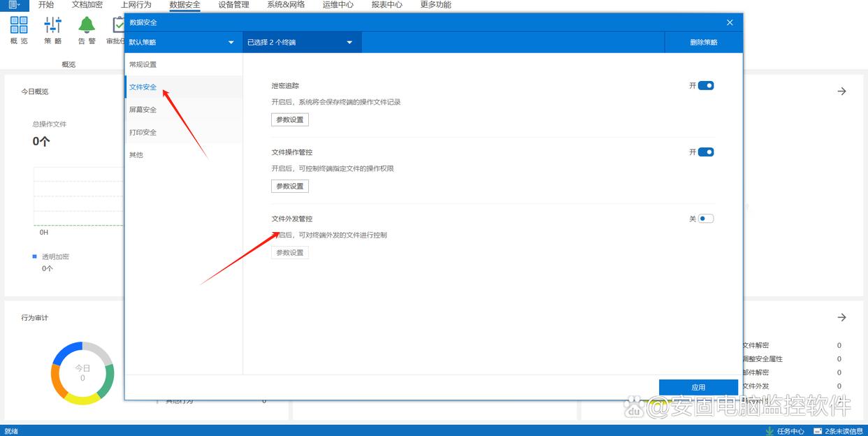868x436 pixels.
Task: Disable the 文件操作管控 switch
Action: click(x=706, y=152)
